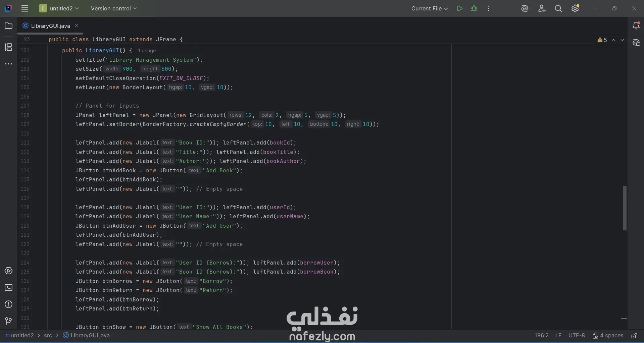Start debugging with the bug icon
644x343 pixels.
(x=474, y=8)
